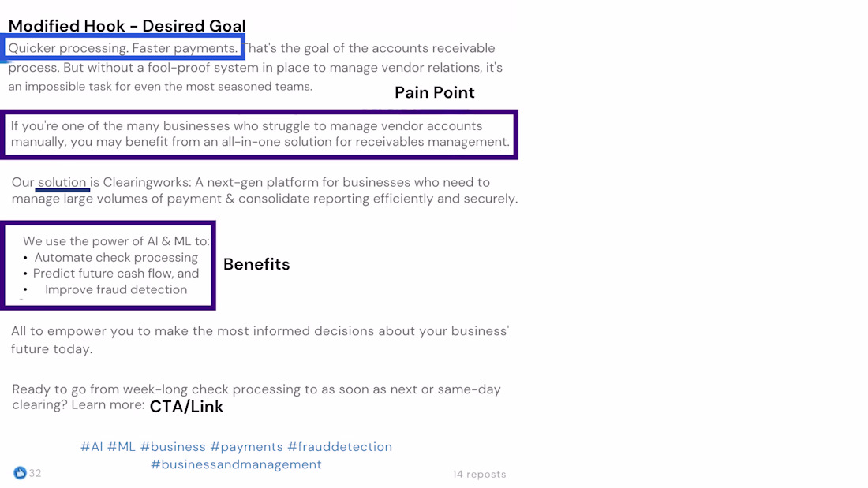Select the #business hashtag
This screenshot has width=868, height=488.
(173, 447)
